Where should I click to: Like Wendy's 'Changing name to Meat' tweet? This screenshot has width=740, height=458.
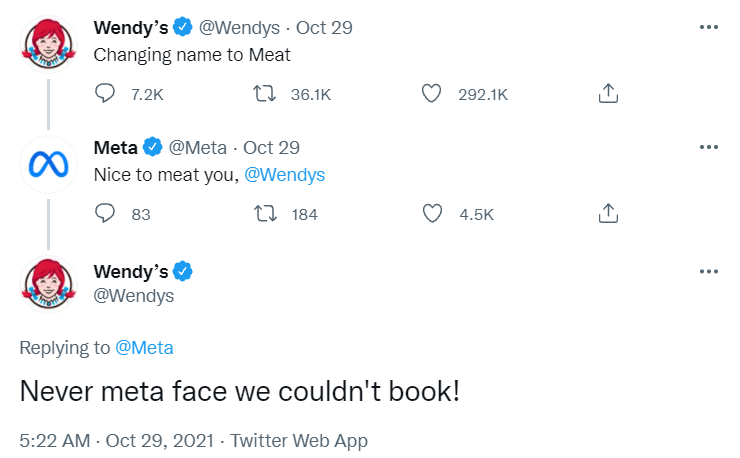(x=431, y=94)
